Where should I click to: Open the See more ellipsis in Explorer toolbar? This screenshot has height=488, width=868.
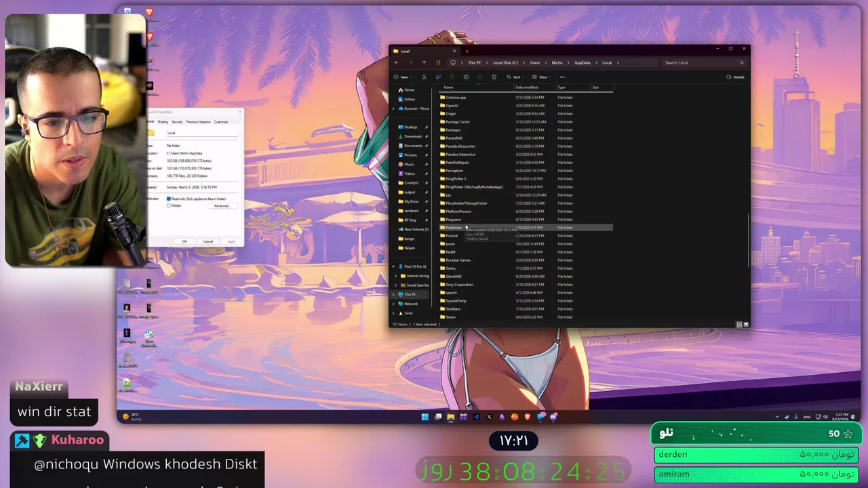pyautogui.click(x=562, y=77)
